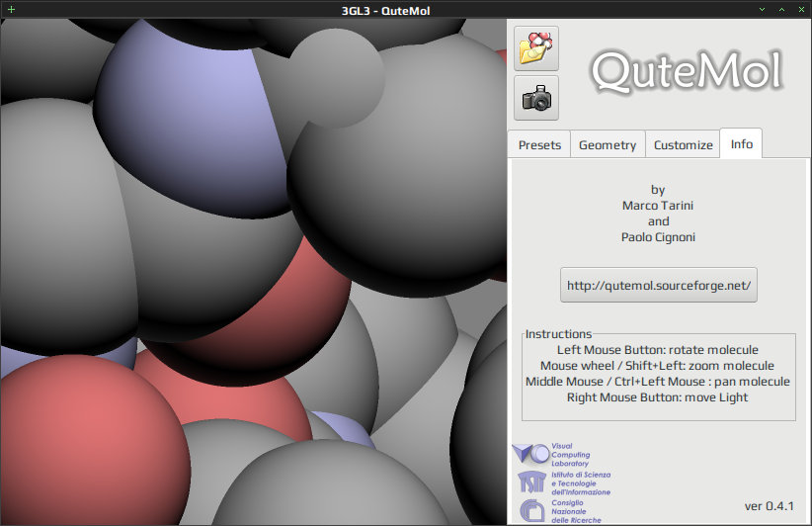Click the ISTI institute logo
This screenshot has width=812, height=526.
(564, 482)
